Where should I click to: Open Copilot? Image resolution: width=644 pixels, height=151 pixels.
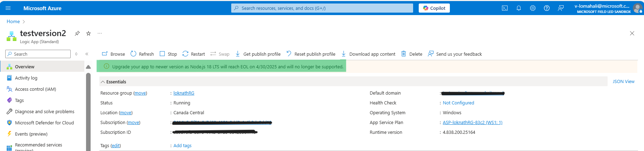click(434, 8)
